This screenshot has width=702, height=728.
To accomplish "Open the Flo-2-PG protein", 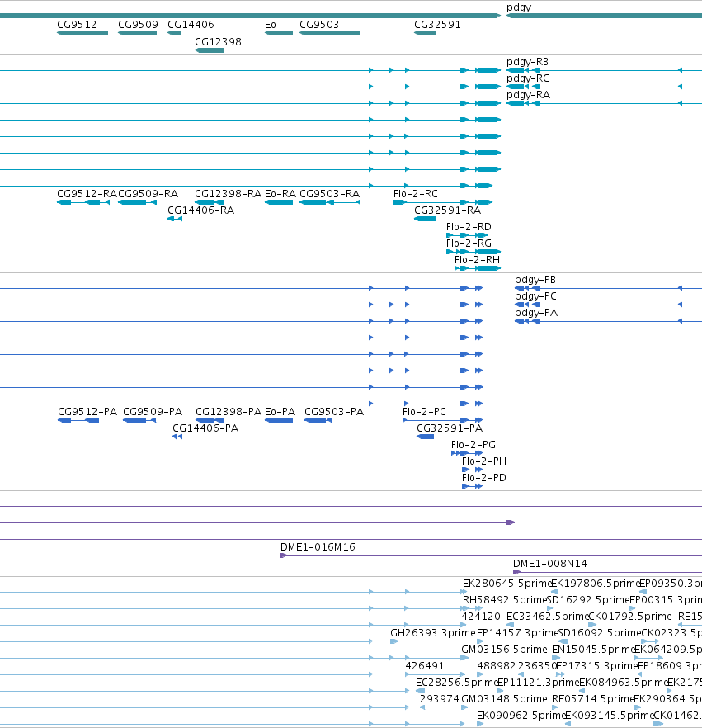I will [x=467, y=453].
